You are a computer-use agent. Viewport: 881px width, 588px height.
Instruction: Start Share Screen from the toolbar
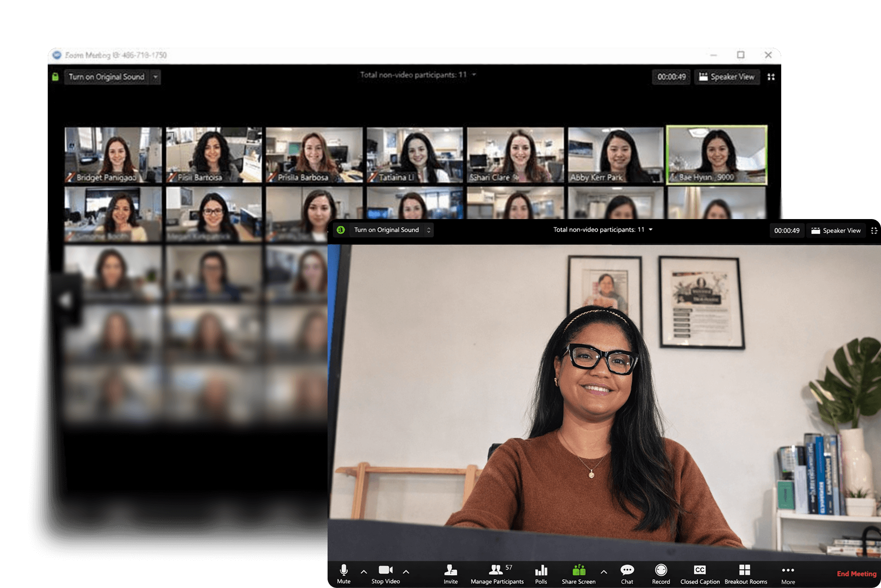click(579, 574)
